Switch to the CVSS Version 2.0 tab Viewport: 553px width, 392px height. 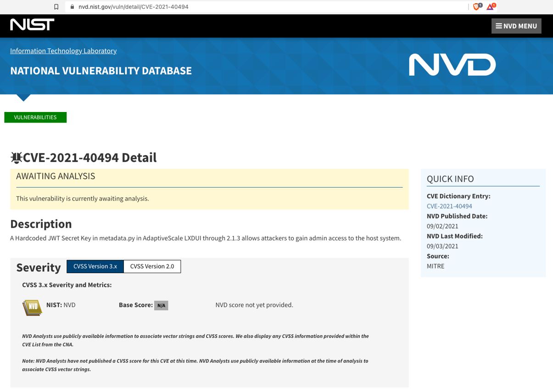pos(152,266)
